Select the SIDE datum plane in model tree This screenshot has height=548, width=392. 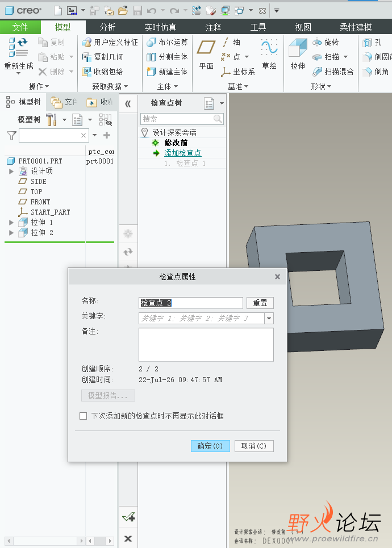39,182
